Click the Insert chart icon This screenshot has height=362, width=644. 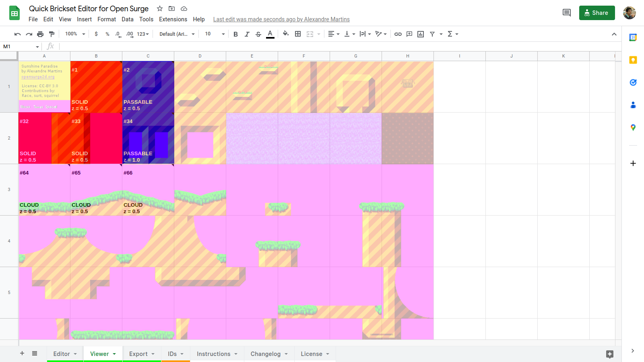click(x=421, y=34)
